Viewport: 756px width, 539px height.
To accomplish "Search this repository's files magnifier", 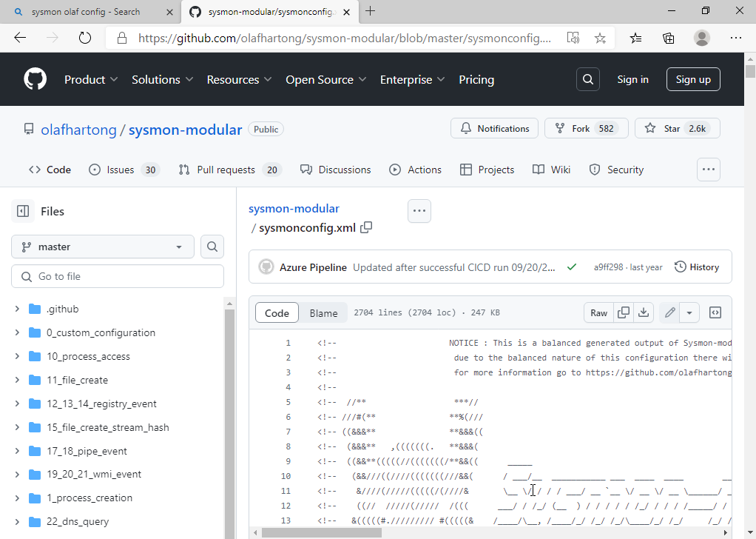I will (x=212, y=247).
